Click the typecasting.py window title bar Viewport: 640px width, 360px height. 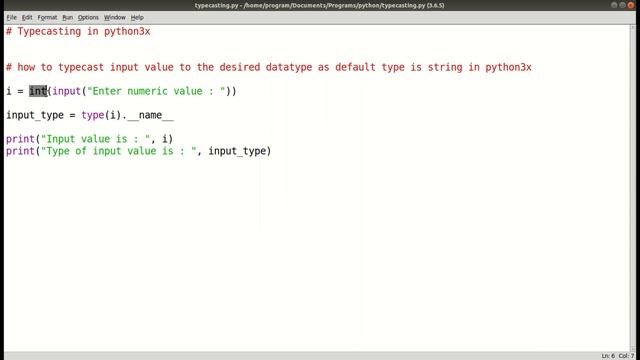point(320,5)
